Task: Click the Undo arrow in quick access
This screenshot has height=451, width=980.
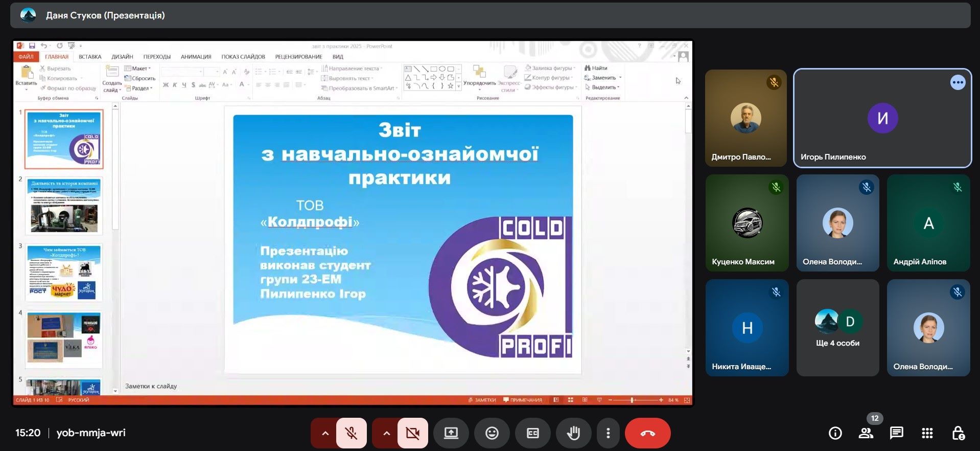Action: tap(44, 46)
